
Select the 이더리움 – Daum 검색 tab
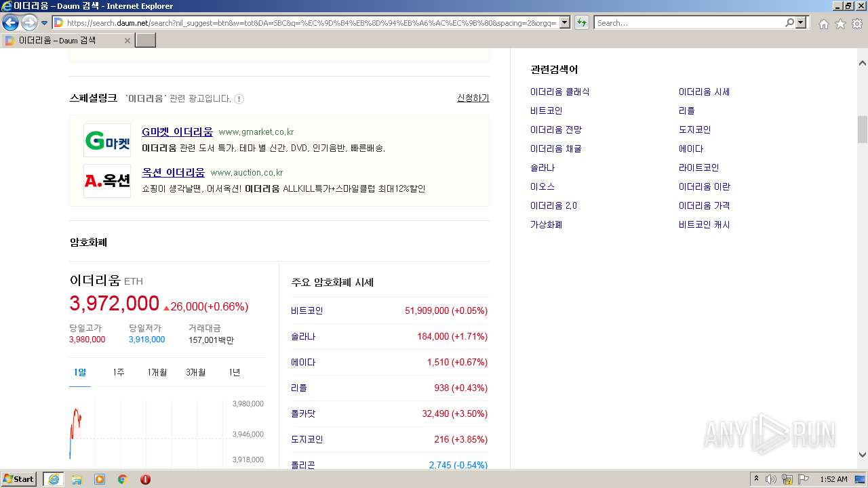click(x=68, y=41)
